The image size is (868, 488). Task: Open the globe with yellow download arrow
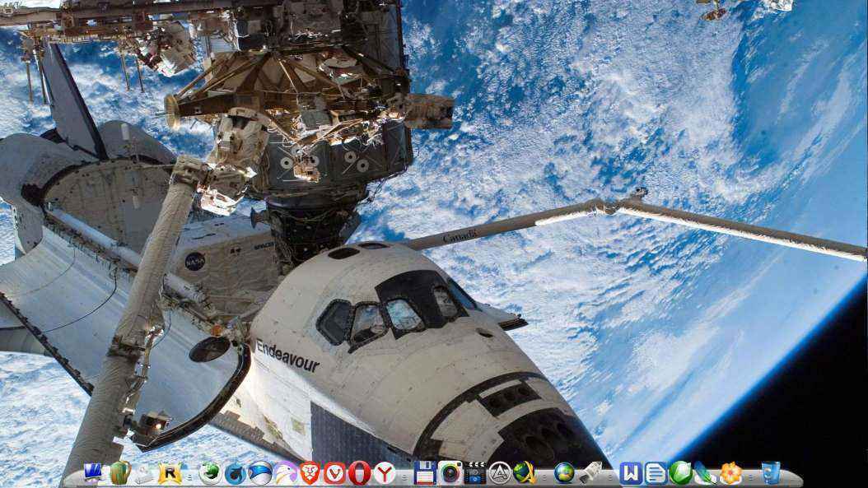(x=525, y=473)
